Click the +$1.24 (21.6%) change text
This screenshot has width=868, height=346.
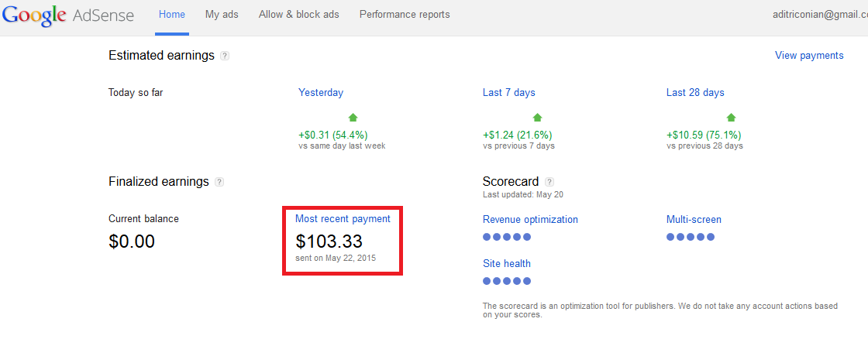[517, 135]
